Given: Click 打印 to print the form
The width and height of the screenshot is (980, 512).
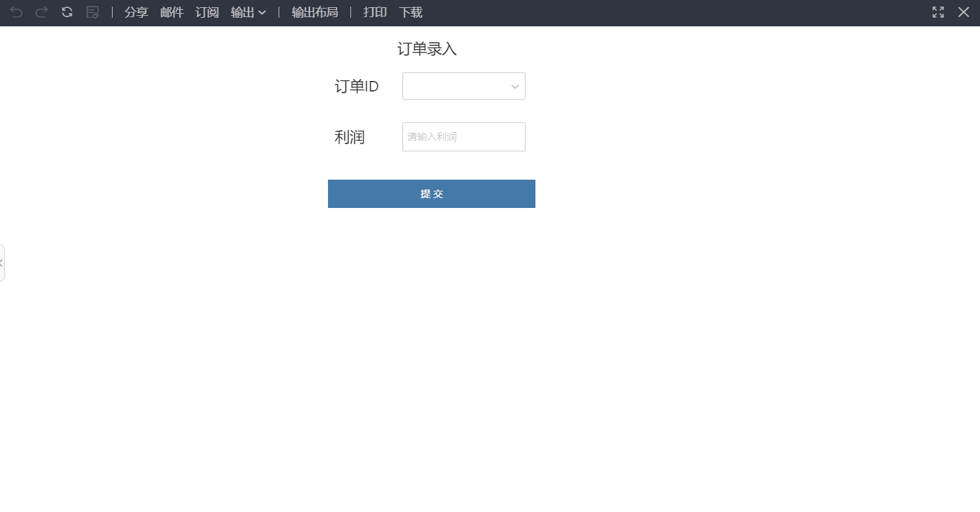Looking at the screenshot, I should [x=375, y=13].
